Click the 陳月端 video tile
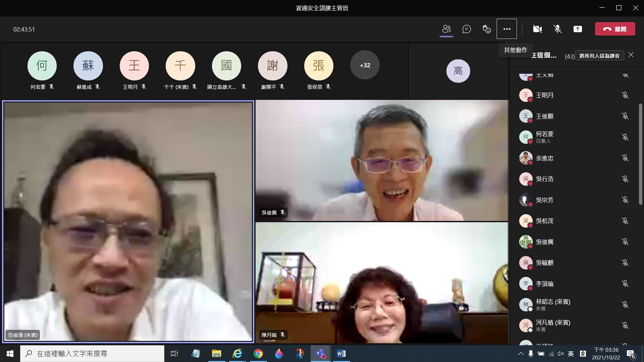The image size is (644, 362). pyautogui.click(x=382, y=283)
